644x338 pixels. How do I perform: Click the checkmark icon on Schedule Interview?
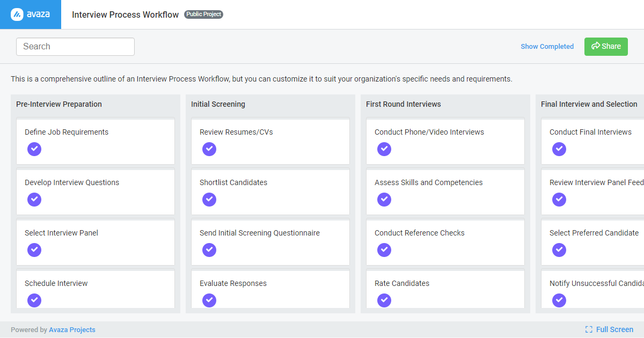click(34, 300)
